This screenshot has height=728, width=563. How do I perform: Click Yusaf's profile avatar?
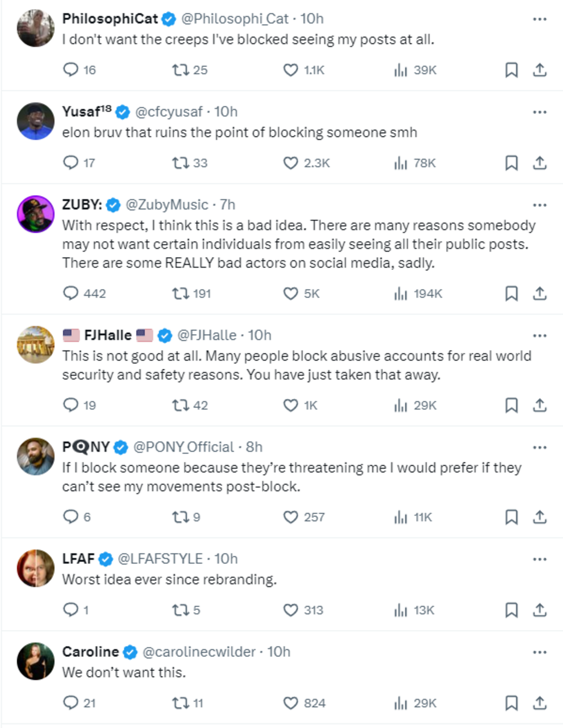[x=36, y=121]
